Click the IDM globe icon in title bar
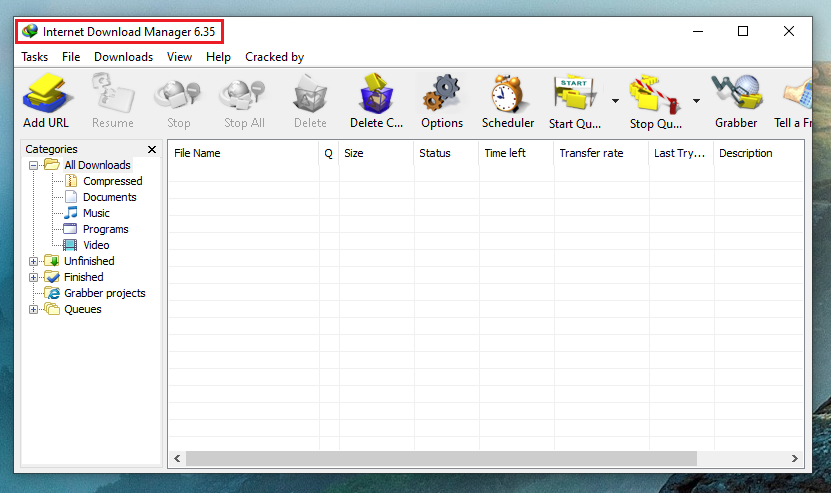The height and width of the screenshot is (493, 831). coord(30,31)
